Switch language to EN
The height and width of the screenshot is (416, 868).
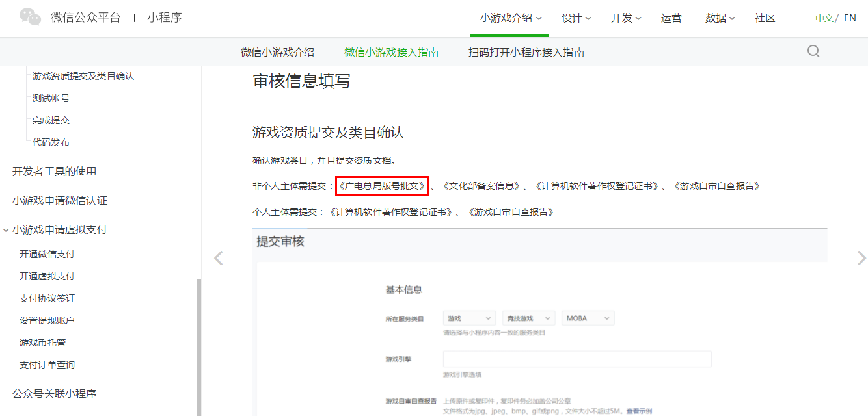tap(850, 18)
